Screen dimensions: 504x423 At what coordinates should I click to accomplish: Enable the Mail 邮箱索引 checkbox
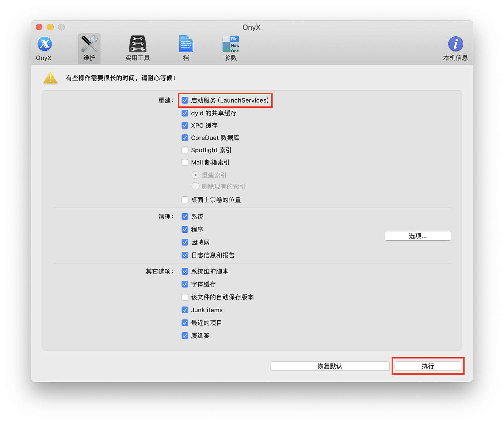(185, 163)
